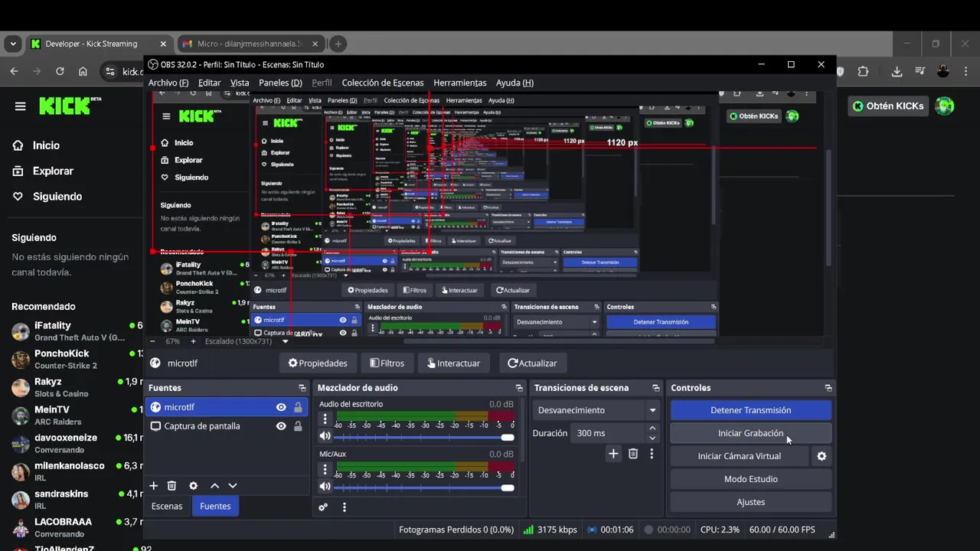This screenshot has height=551, width=980.
Task: Open Explorar in Kick sidebar
Action: coord(53,171)
